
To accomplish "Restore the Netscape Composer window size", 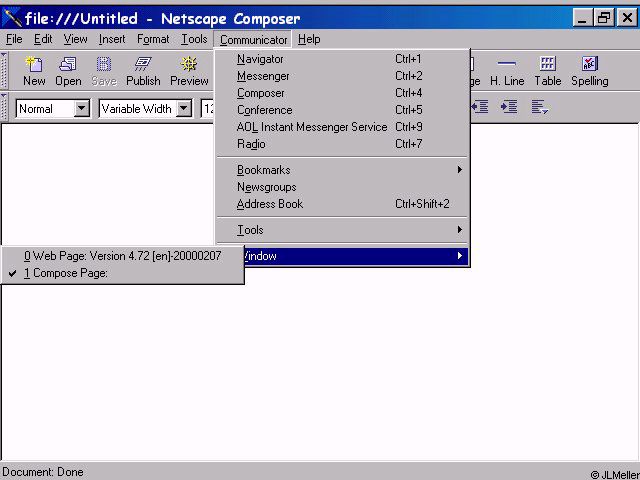I will click(x=604, y=18).
